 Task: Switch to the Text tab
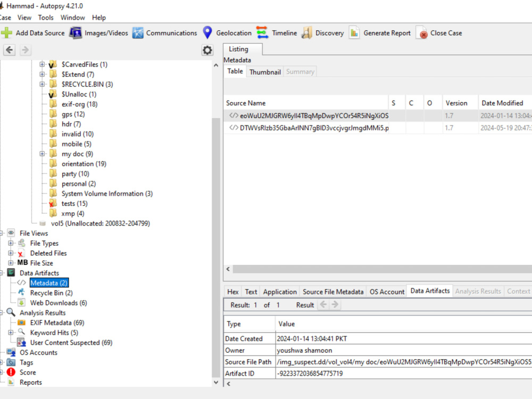251,292
